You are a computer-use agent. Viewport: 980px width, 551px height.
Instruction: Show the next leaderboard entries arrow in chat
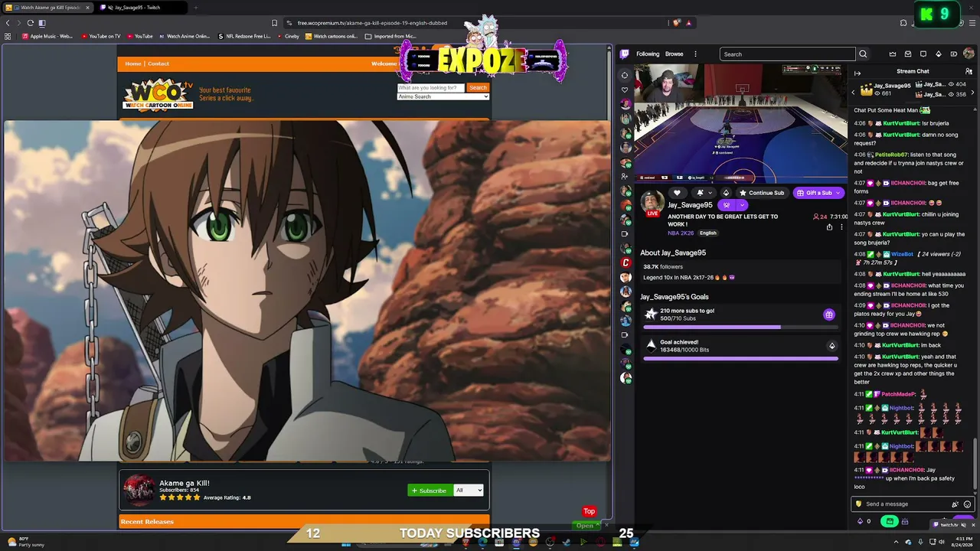972,93
